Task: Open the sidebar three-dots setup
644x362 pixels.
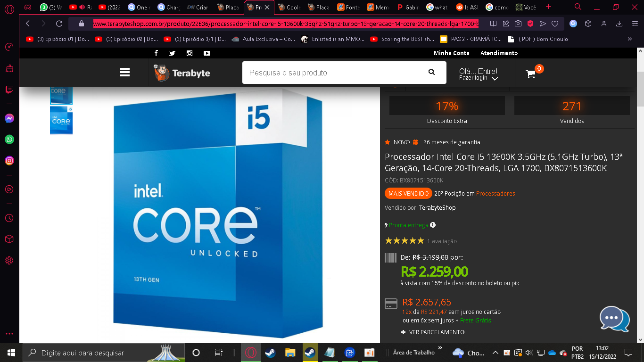Action: [9, 334]
